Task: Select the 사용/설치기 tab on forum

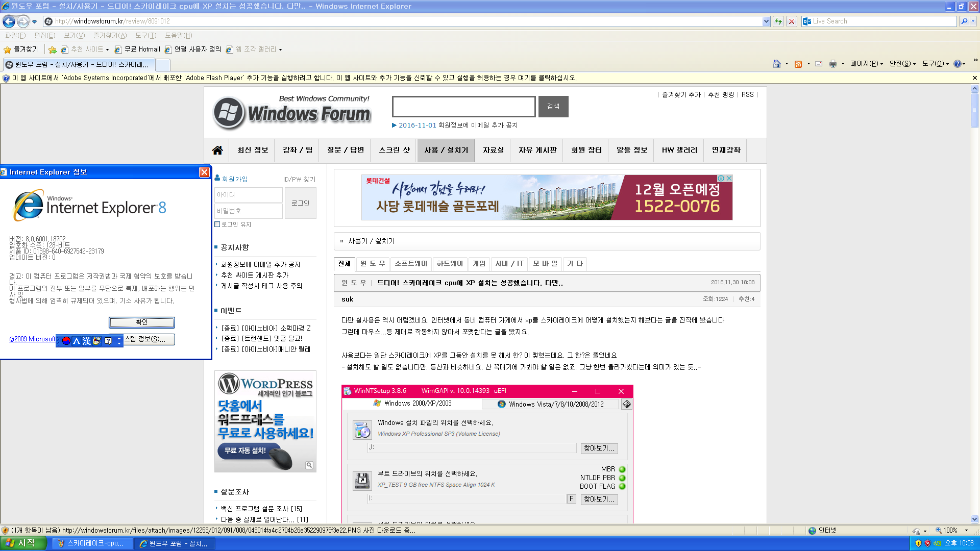Action: pyautogui.click(x=444, y=149)
